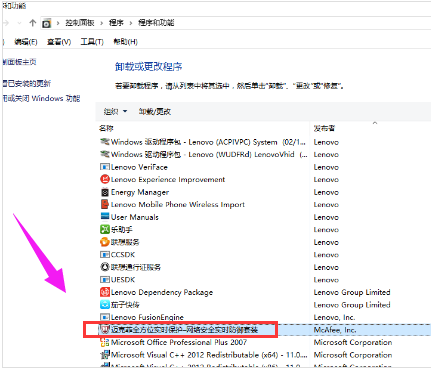Click Lenovo Group Limited publisher of 茄子快传
431x371 pixels.
point(352,305)
